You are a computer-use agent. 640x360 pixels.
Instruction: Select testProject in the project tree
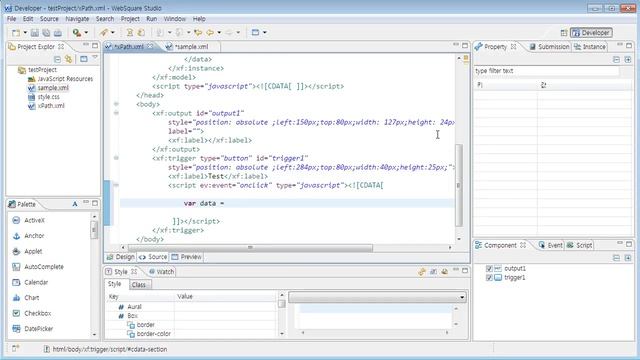[x=42, y=70]
